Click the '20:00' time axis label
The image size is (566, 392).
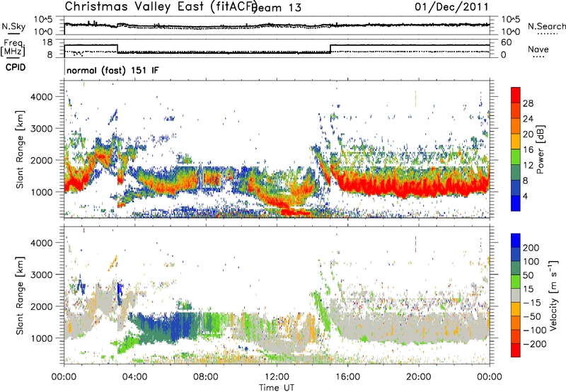[x=419, y=377]
